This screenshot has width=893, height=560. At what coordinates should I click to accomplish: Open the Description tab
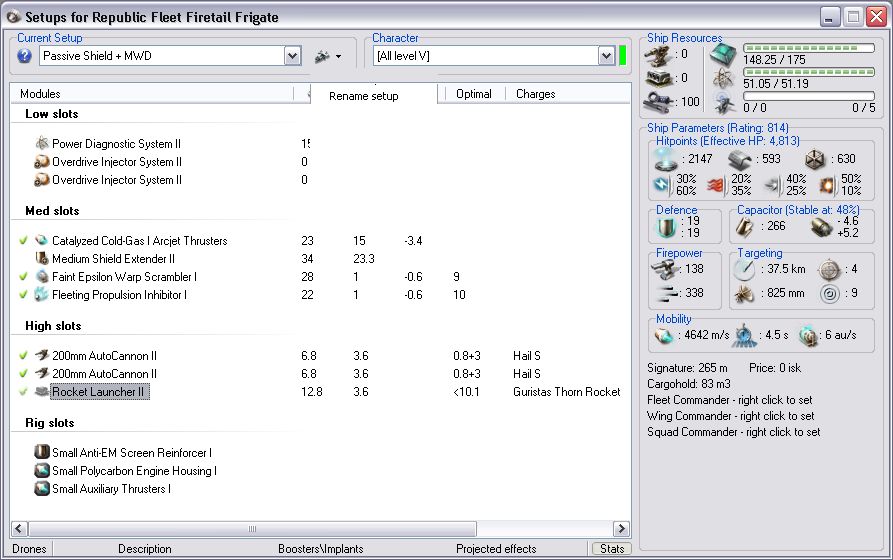(x=145, y=549)
